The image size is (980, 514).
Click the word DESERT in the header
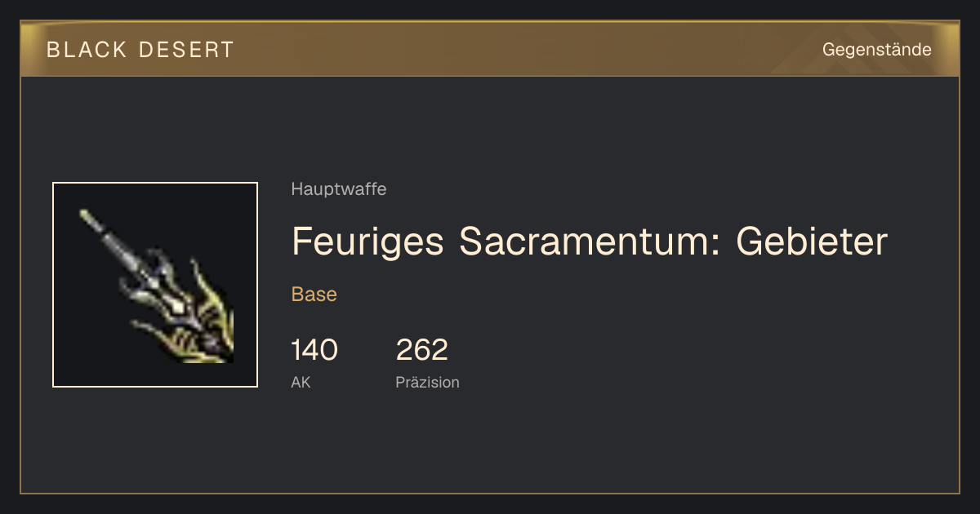pos(187,50)
